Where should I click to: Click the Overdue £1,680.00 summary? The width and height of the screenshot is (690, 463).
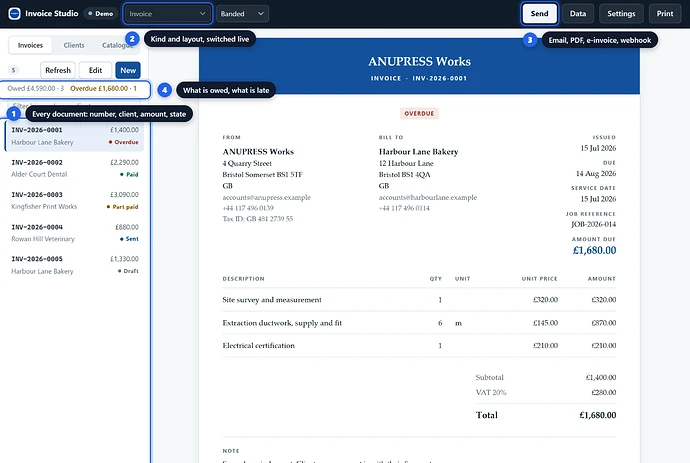103,88
